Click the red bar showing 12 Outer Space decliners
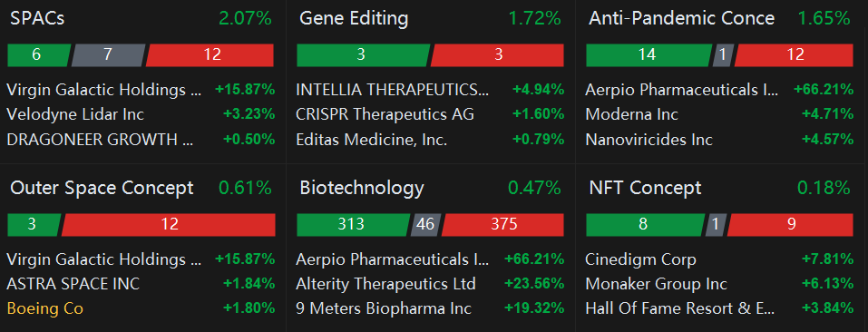The height and width of the screenshot is (332, 868). 169,224
